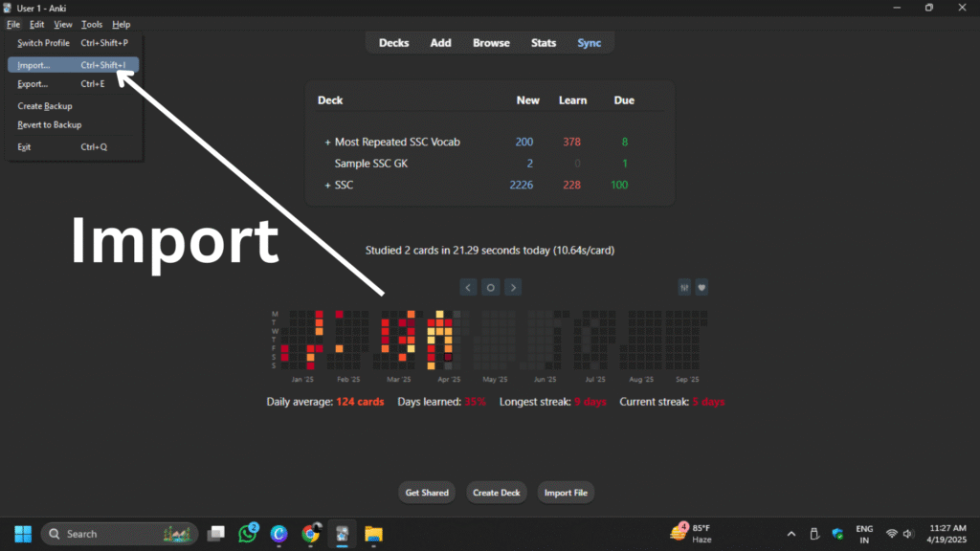Open Google Chrome from the taskbar
The image size is (980, 551).
[x=311, y=534]
